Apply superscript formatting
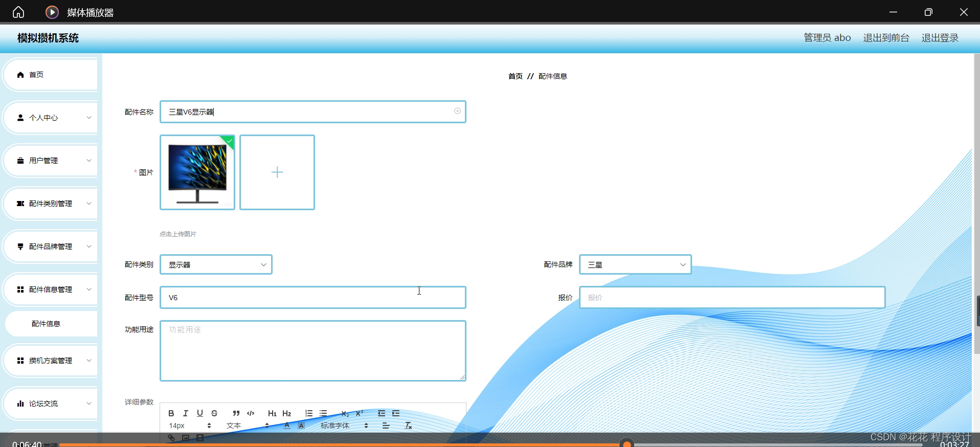This screenshot has width=980, height=447. tap(359, 413)
